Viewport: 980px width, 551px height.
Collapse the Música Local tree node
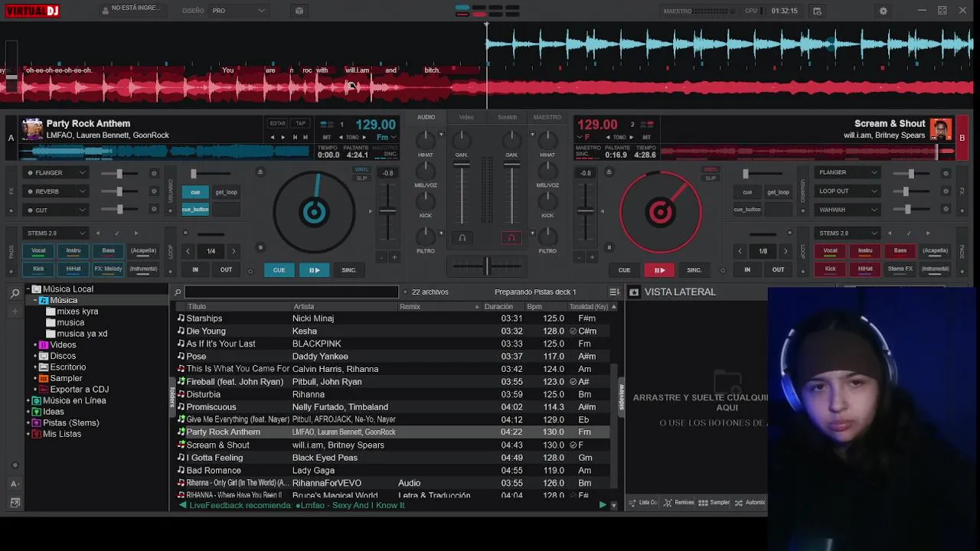tap(28, 289)
